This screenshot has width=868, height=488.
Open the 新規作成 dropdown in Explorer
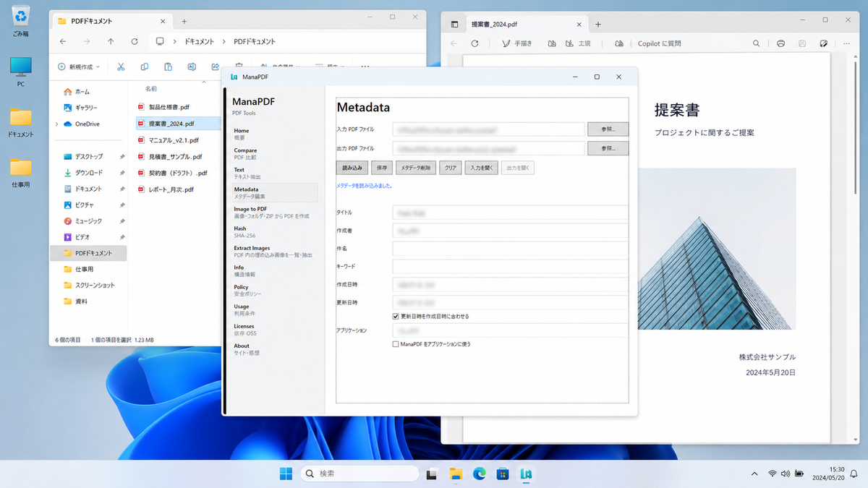coord(78,67)
